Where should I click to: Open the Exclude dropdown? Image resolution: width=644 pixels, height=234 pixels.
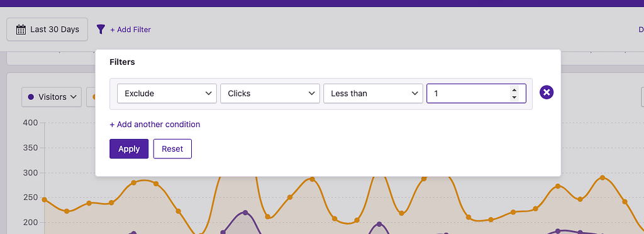(x=167, y=94)
